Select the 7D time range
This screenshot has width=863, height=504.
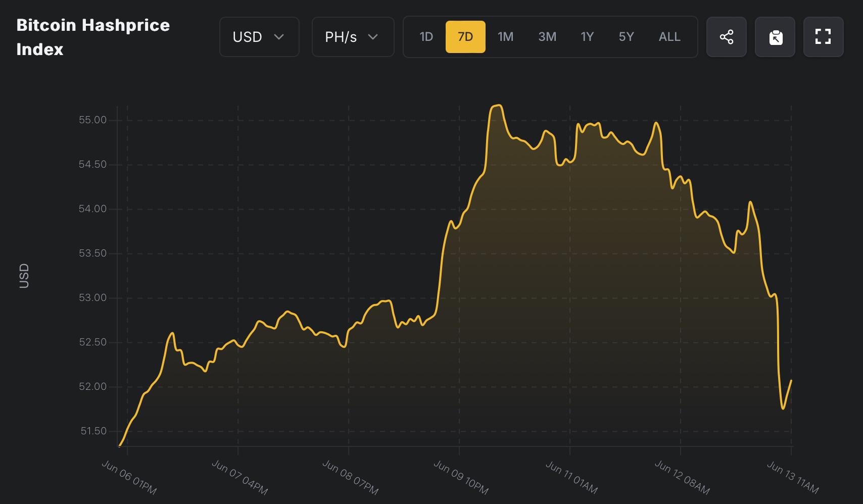(x=465, y=37)
